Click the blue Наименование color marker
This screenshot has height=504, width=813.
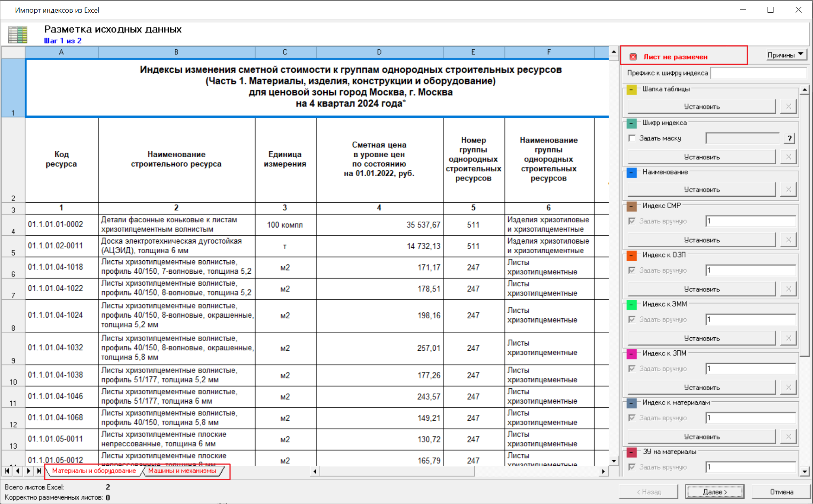click(632, 173)
